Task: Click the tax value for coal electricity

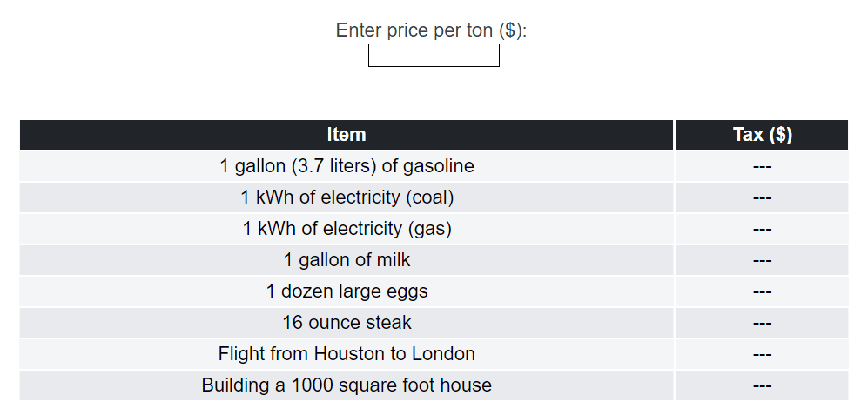Action: (762, 197)
